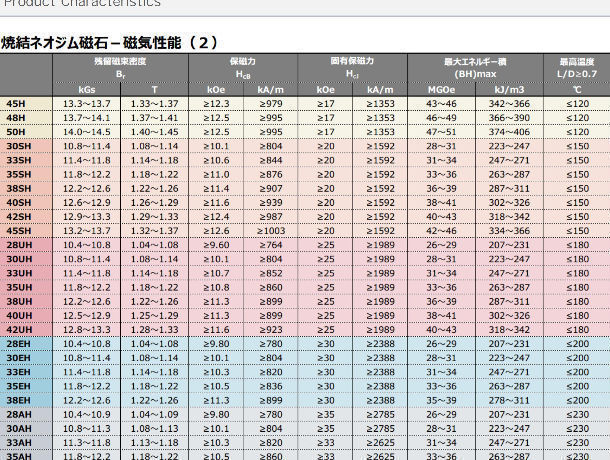610x460 pixels.
Task: Click the Product Characteristics heading text
Action: coord(80,4)
